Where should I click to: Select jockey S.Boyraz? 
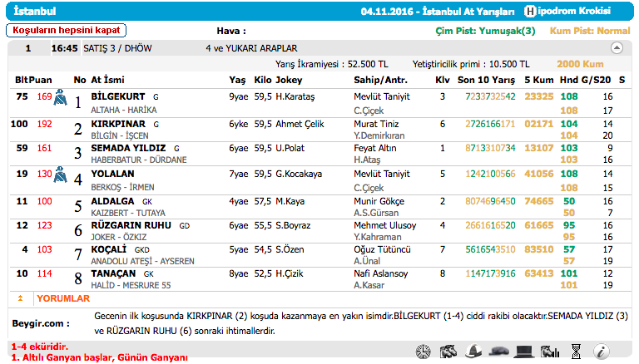[293, 225]
